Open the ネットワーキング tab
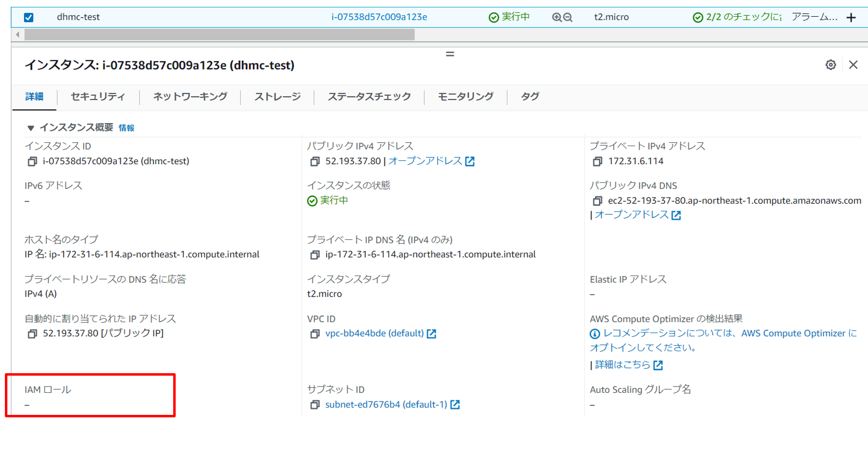 (x=190, y=97)
